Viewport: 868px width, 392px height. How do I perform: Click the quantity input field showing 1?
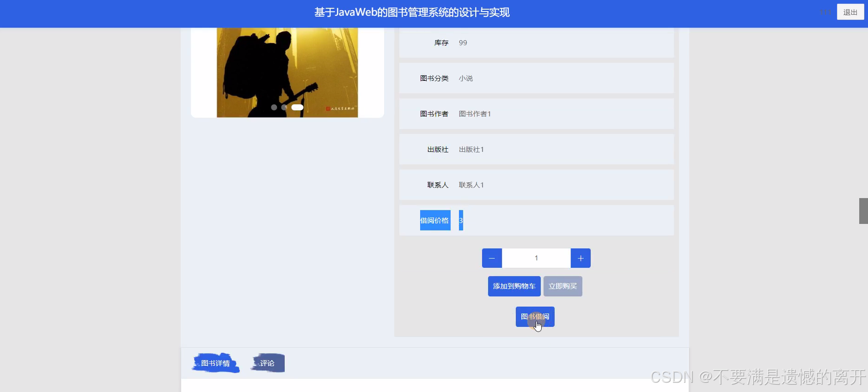536,258
